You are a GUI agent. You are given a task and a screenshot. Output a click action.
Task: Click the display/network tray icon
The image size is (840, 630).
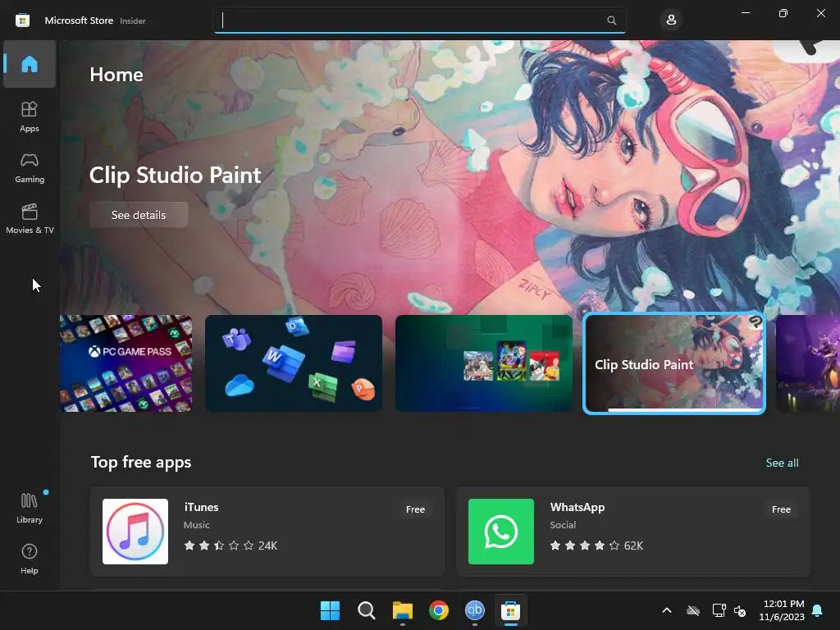pyautogui.click(x=719, y=610)
